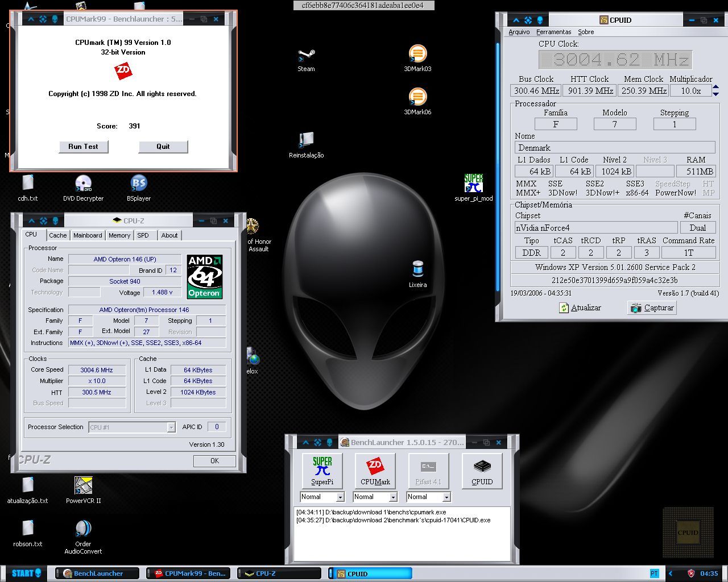The image size is (728, 582).
Task: Increase multiplier with up arrow in CPUID
Action: pyautogui.click(x=715, y=87)
